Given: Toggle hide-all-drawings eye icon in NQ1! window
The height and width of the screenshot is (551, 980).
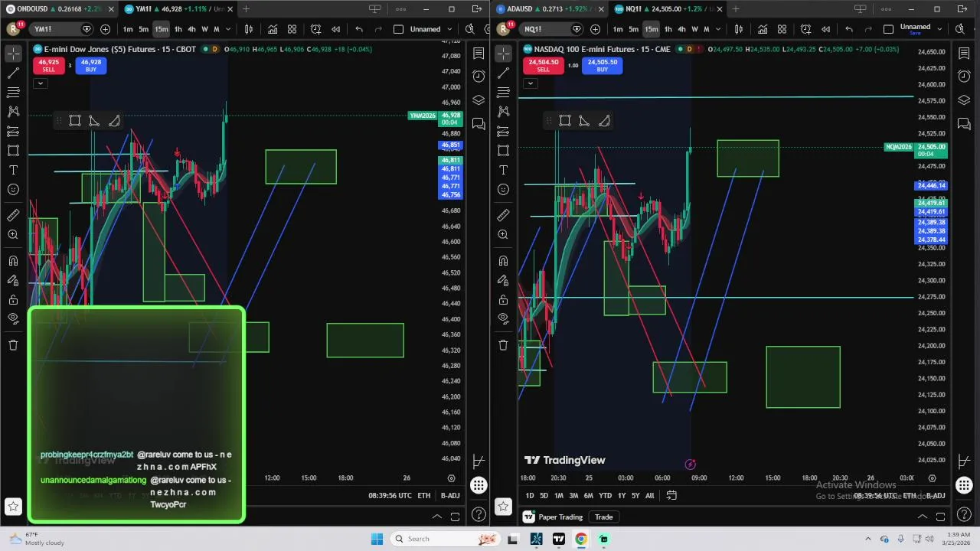Looking at the screenshot, I should point(503,318).
